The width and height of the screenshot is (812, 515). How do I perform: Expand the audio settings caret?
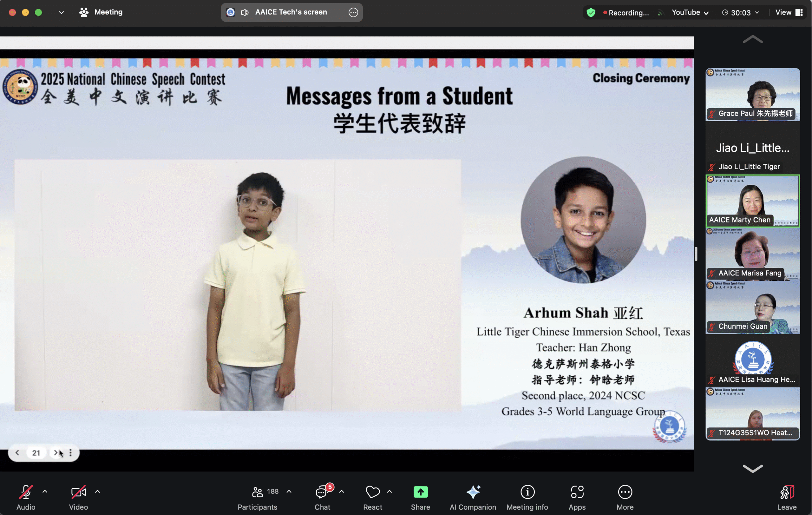click(x=45, y=492)
